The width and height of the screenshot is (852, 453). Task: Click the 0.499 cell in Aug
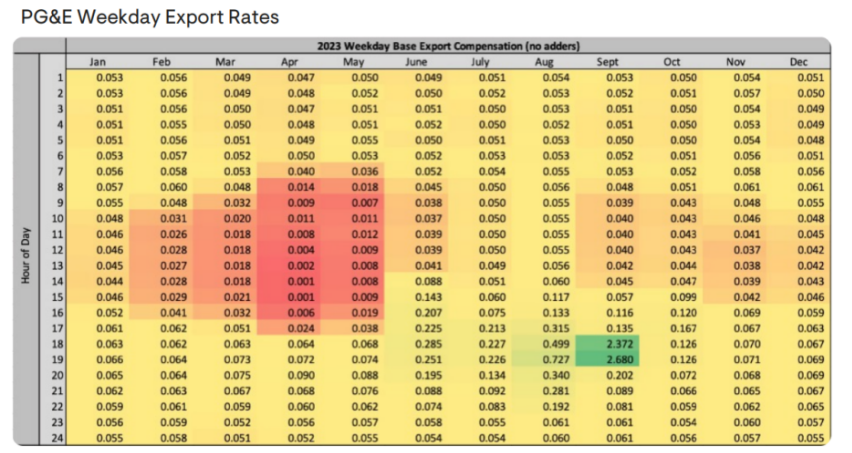coord(543,342)
